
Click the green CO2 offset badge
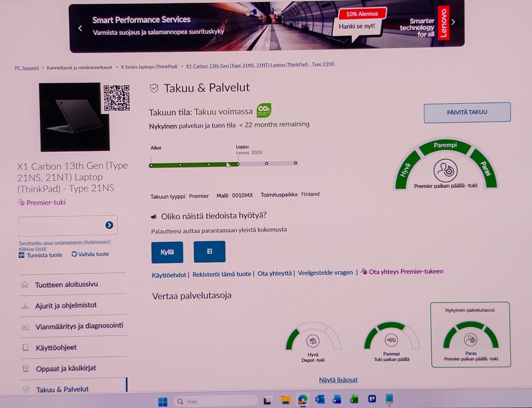(x=264, y=110)
